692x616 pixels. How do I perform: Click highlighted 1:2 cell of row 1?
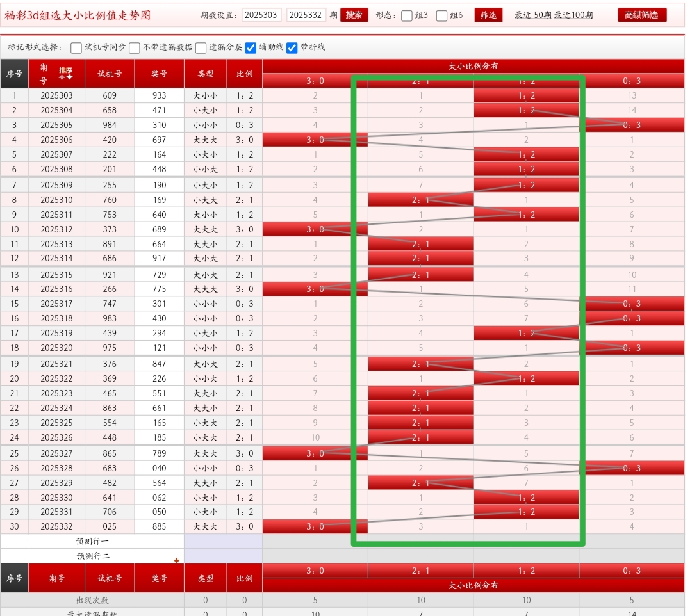[526, 95]
